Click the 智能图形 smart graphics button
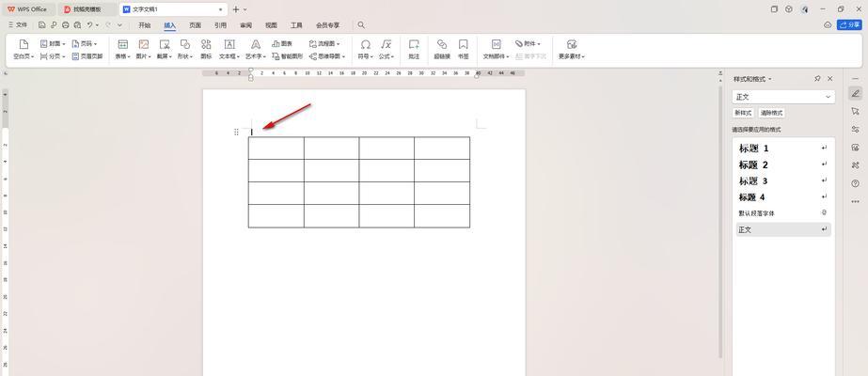The height and width of the screenshot is (376, 868). [287, 56]
